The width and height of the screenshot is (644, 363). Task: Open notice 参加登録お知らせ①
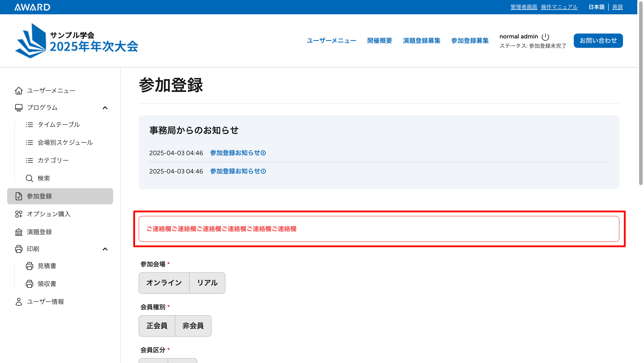[238, 171]
